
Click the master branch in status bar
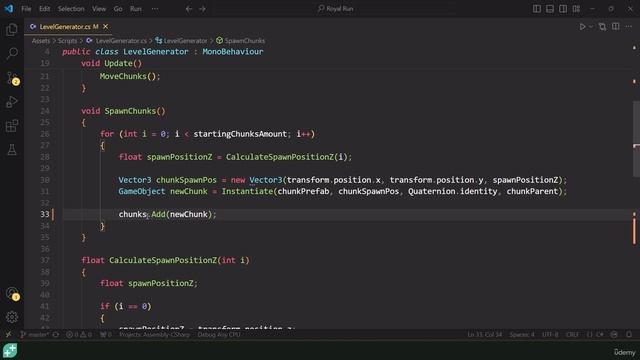[x=35, y=335]
